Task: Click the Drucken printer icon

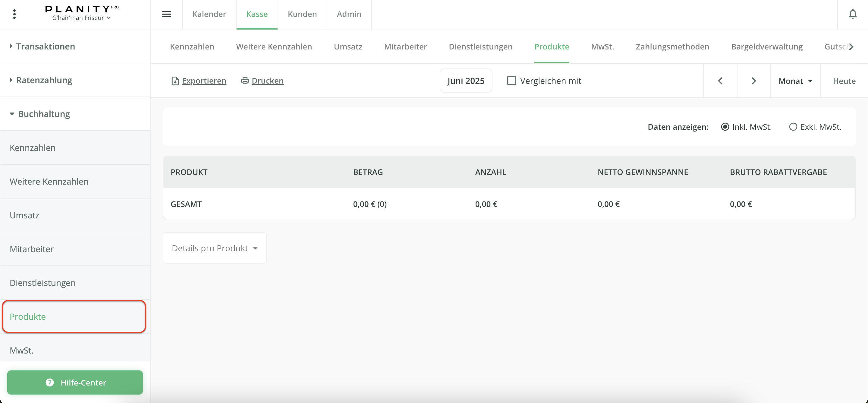Action: click(245, 81)
